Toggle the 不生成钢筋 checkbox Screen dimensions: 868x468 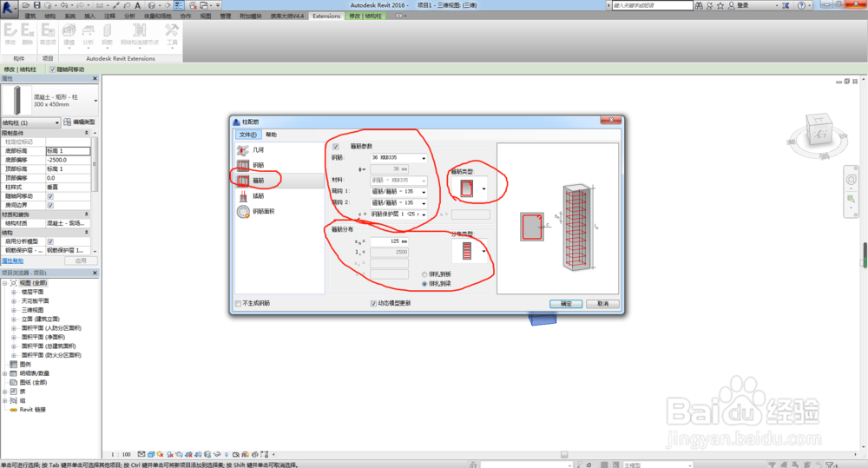click(x=238, y=304)
